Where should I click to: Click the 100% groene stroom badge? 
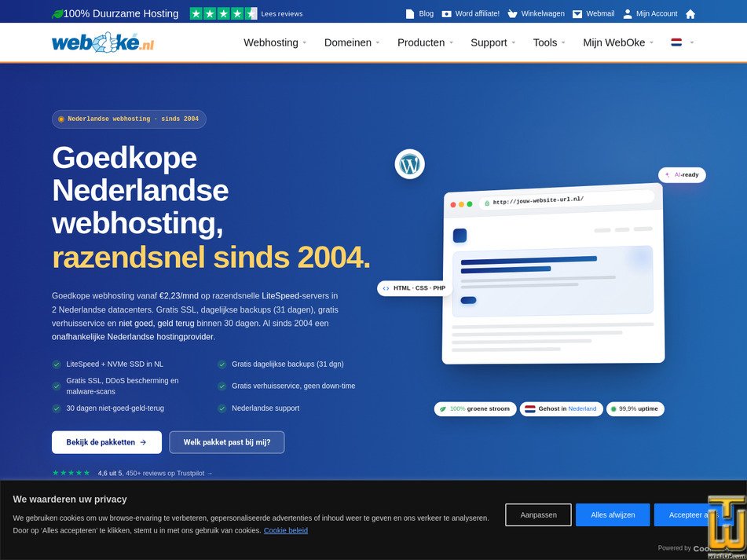point(475,408)
